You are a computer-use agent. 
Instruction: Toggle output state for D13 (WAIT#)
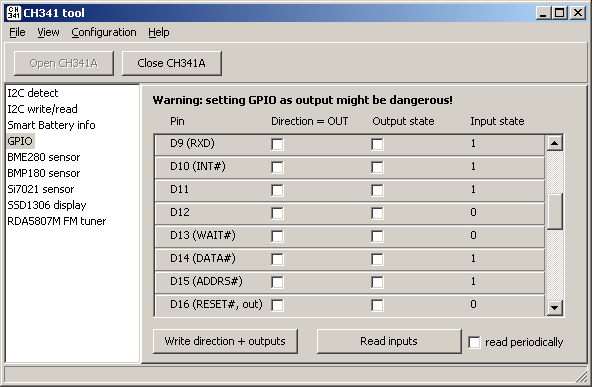tap(377, 236)
